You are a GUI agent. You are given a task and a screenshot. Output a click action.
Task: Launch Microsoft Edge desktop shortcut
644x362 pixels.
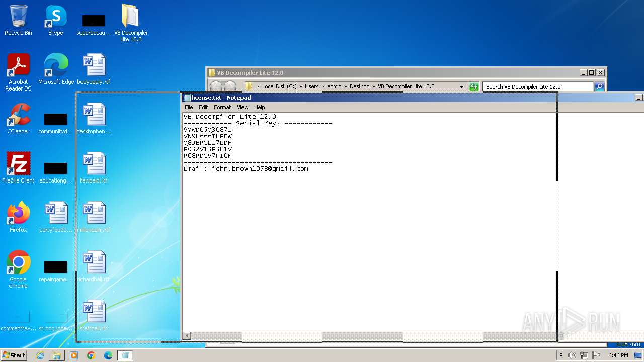coord(56,69)
